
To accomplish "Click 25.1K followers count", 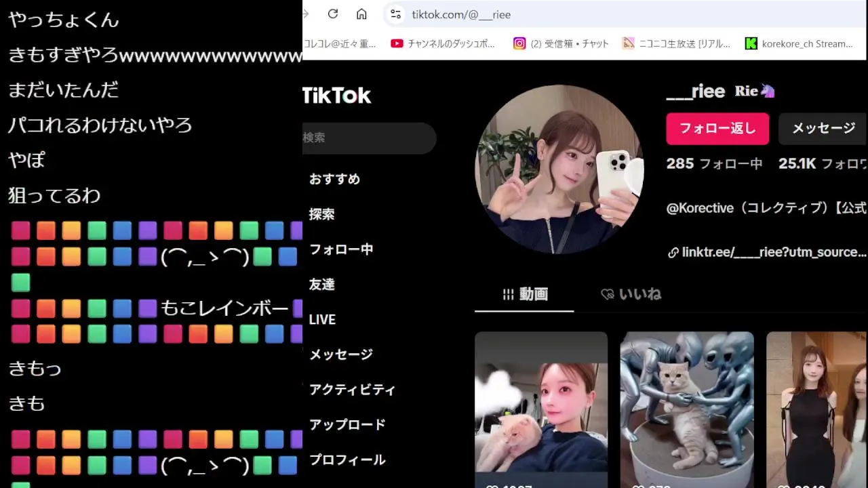I will 823,163.
